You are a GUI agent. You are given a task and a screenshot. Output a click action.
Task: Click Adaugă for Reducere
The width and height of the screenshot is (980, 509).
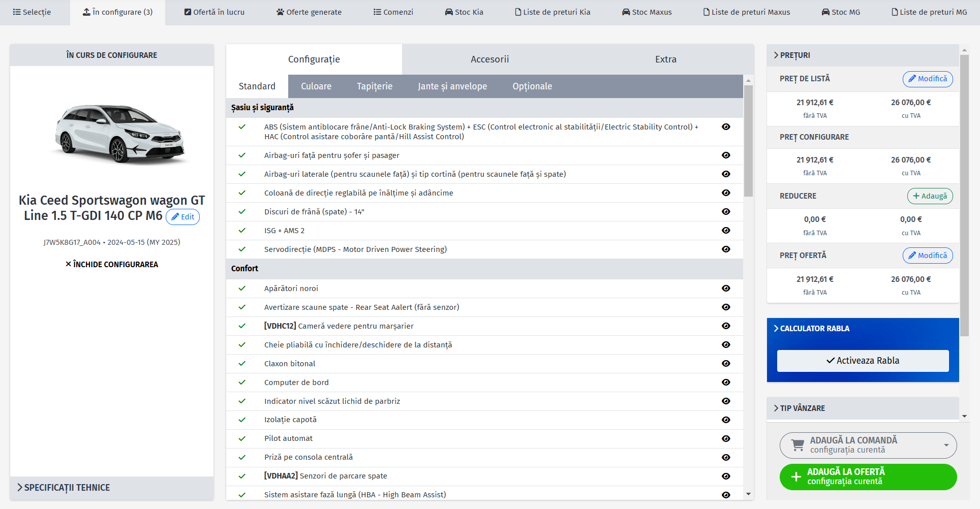930,196
